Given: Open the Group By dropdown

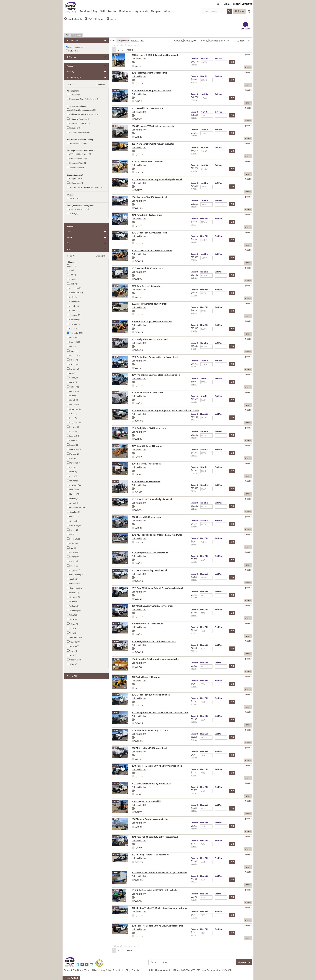Looking at the screenshot, I should [x=190, y=40].
